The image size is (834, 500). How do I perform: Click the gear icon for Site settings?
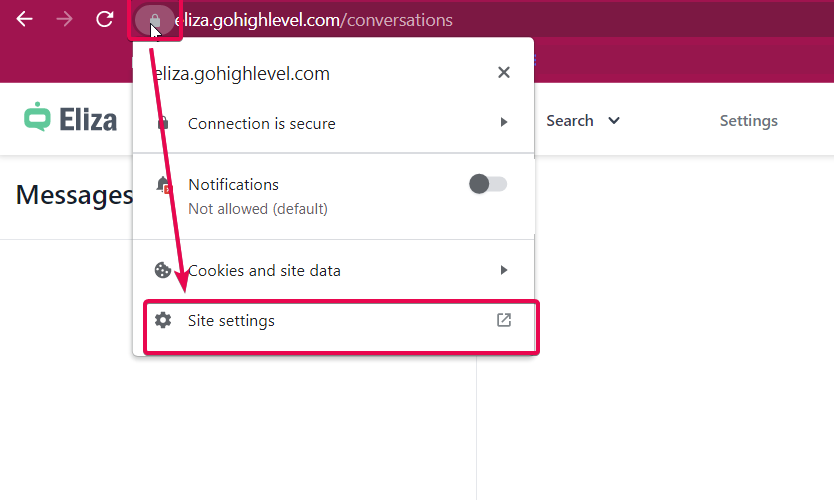(x=162, y=321)
